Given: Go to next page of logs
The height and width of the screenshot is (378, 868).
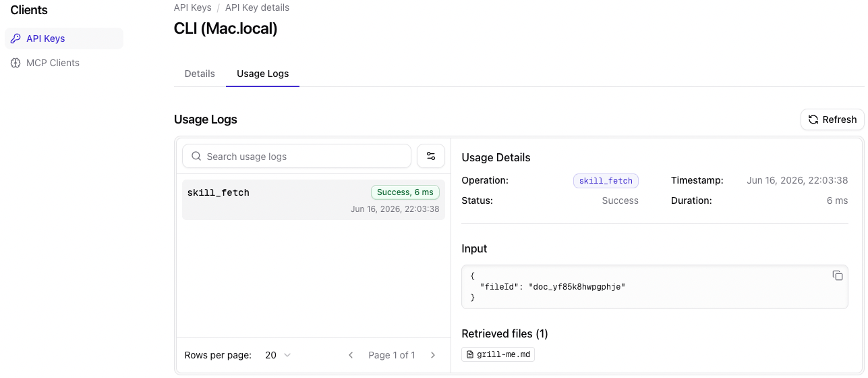Looking at the screenshot, I should tap(433, 355).
